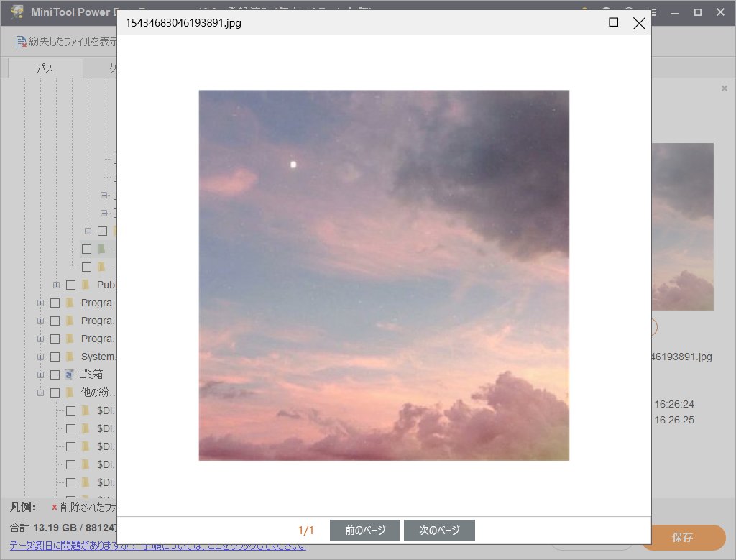Switch to the パス tab

[45, 68]
